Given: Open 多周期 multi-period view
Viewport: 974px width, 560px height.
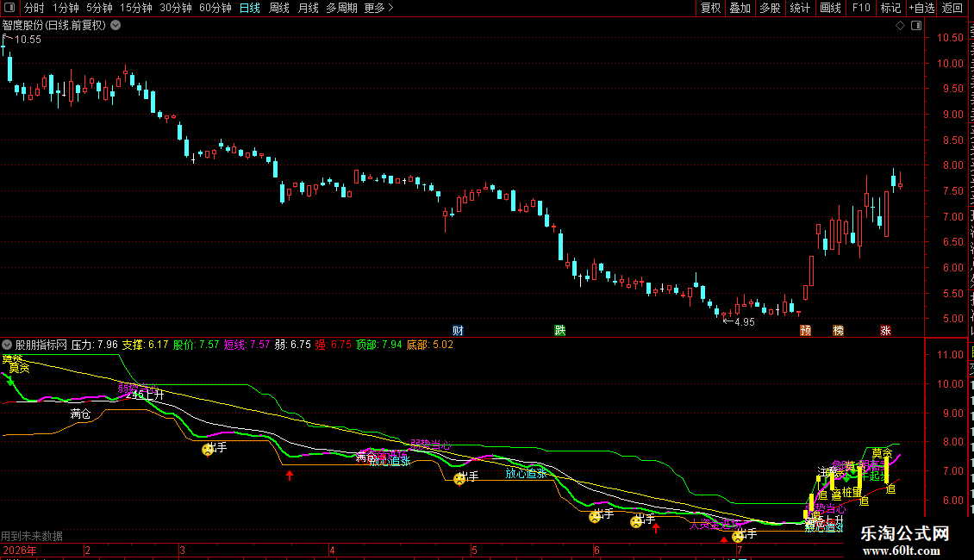Looking at the screenshot, I should tap(341, 8).
